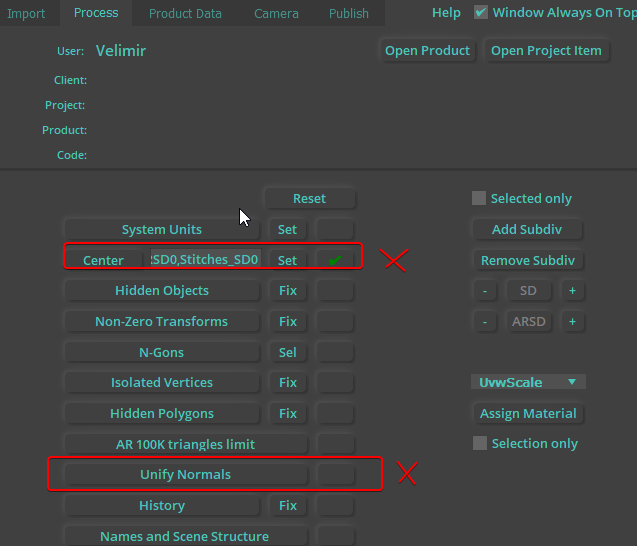This screenshot has height=546, width=637.
Task: Open the Help menu
Action: (446, 13)
